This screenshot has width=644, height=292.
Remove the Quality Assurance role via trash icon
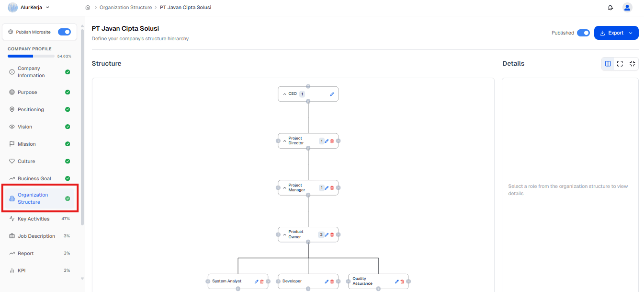point(402,281)
